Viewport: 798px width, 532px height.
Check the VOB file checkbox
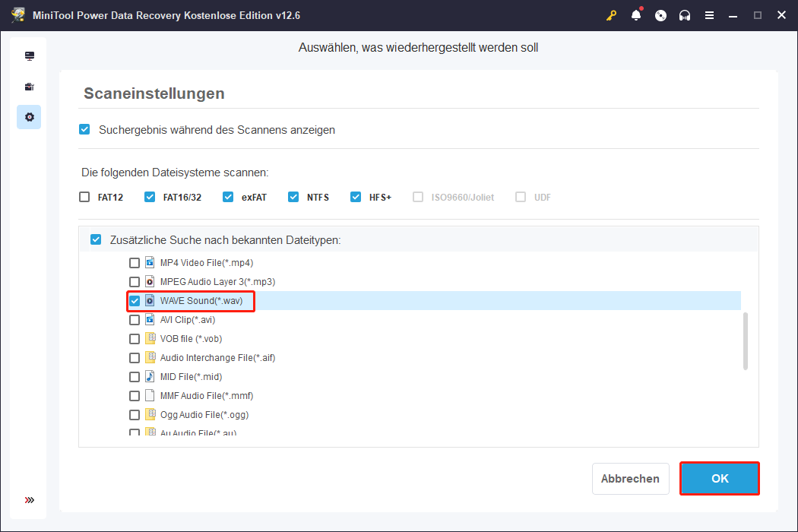coord(135,338)
